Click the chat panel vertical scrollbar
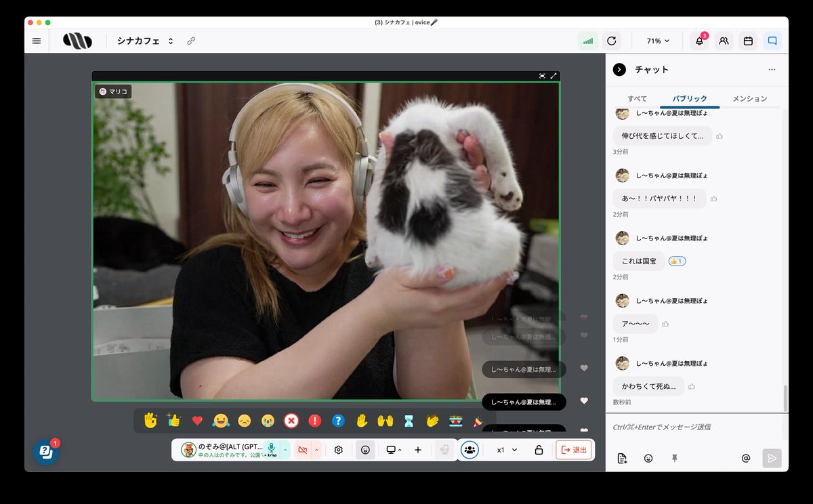The height and width of the screenshot is (504, 813). click(786, 398)
